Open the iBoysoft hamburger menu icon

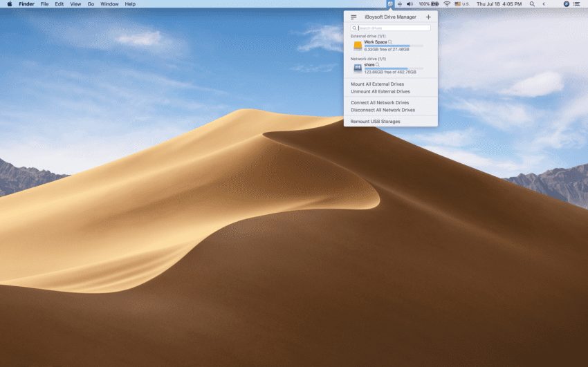click(353, 17)
